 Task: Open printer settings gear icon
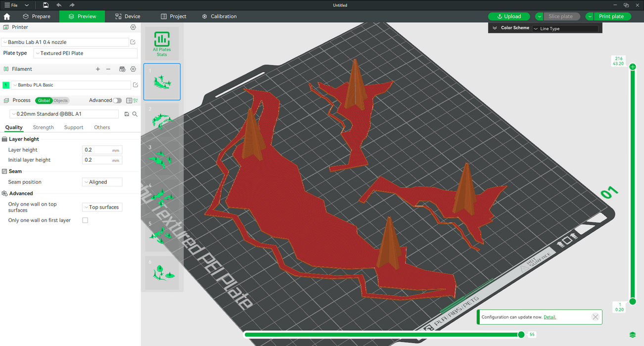click(x=133, y=27)
